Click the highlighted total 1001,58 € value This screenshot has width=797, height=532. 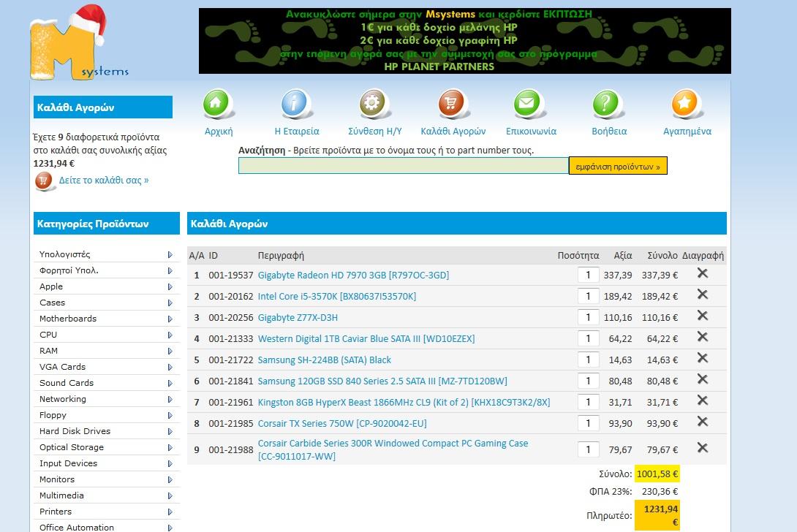pyautogui.click(x=657, y=474)
